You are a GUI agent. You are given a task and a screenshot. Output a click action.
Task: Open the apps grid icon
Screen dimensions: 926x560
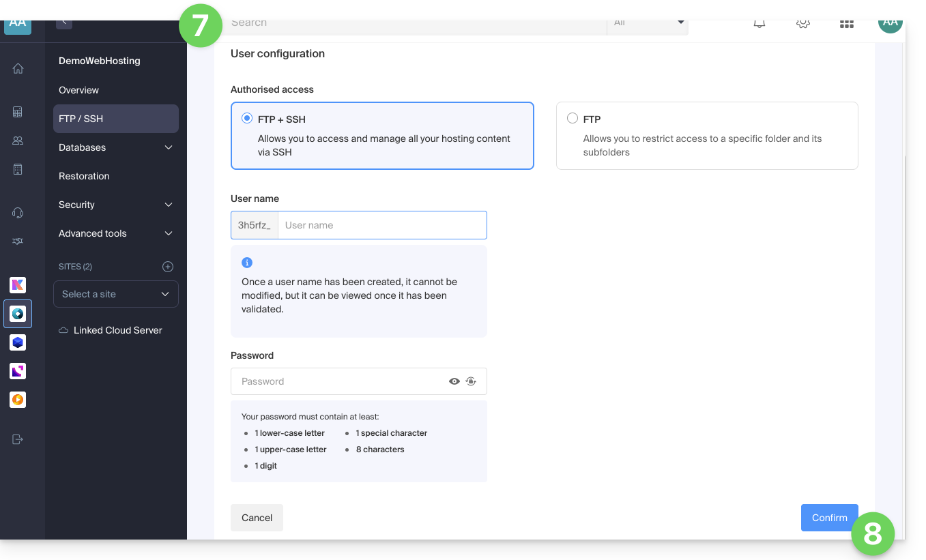[x=846, y=23]
